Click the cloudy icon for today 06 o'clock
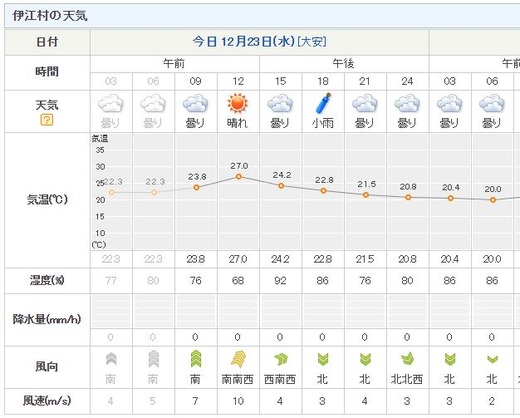Screen dimensions: 520x418 (153, 103)
